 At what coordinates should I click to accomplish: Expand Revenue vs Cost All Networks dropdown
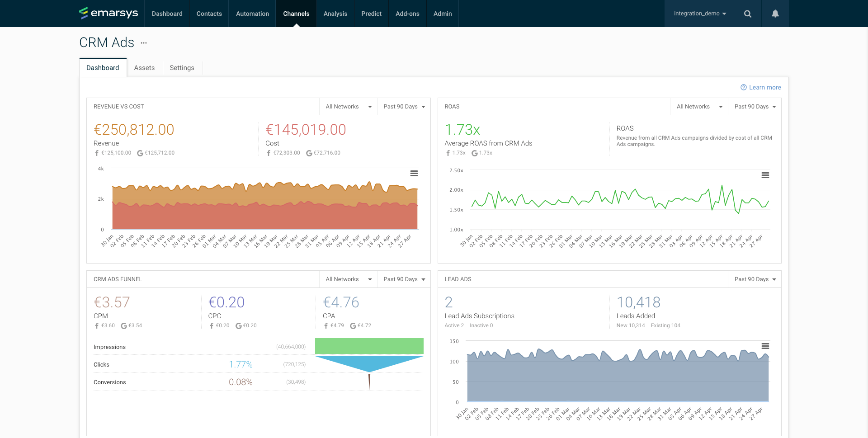[348, 107]
